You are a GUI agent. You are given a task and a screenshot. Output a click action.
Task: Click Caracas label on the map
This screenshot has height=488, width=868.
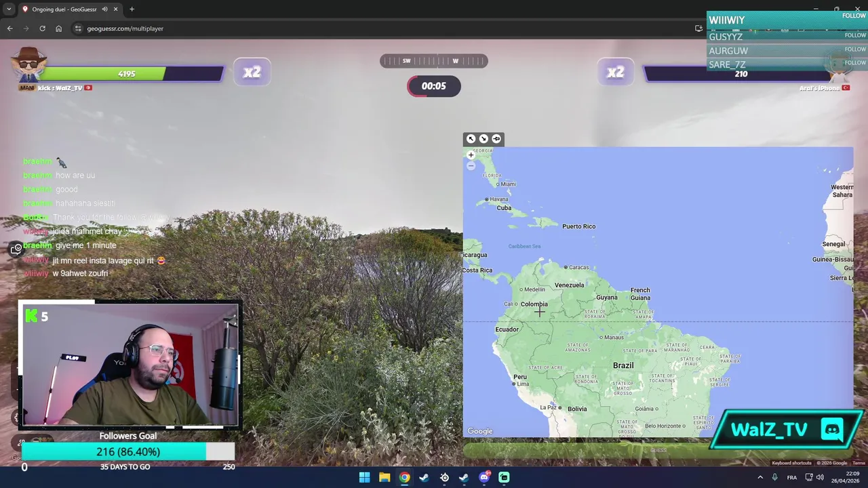[578, 267]
